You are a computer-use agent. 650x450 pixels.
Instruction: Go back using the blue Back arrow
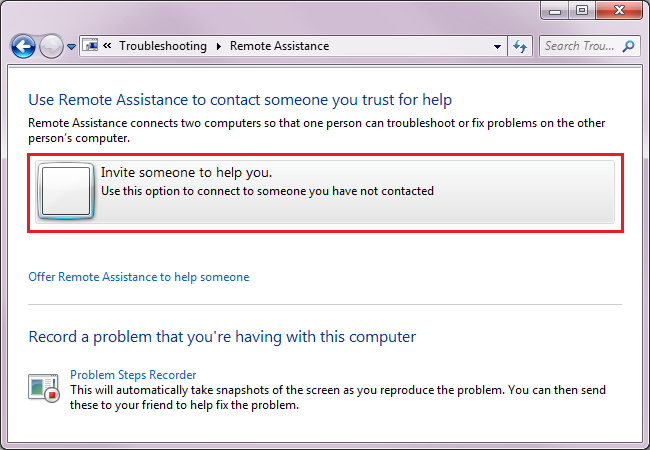pyautogui.click(x=23, y=46)
